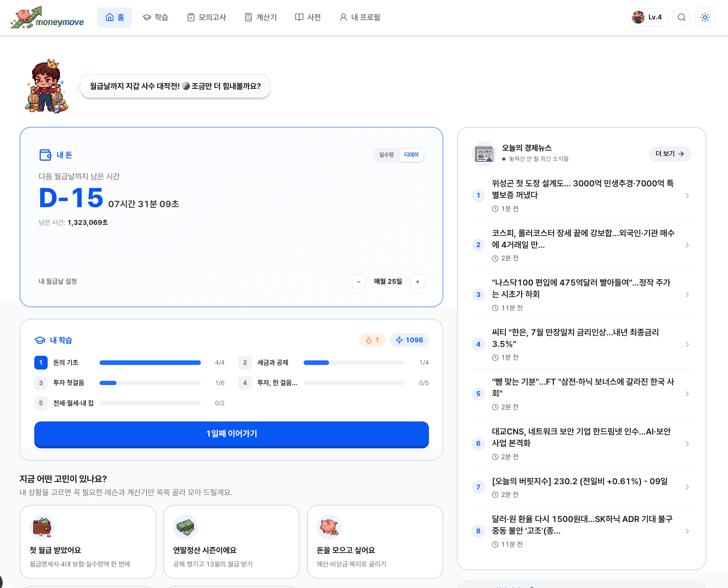Select the 디데이 view toggle
Screen dimensions: 728x588
click(411, 155)
